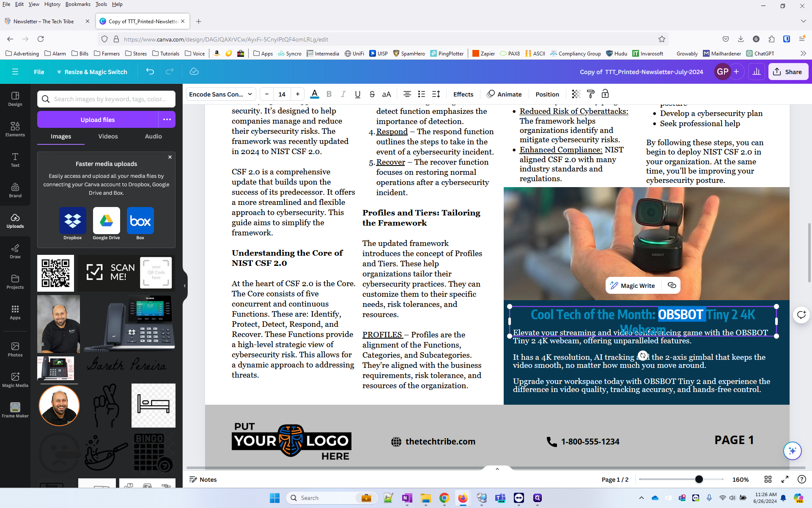Open the Canva main menu hamburger
This screenshot has height=508, width=812.
point(15,72)
